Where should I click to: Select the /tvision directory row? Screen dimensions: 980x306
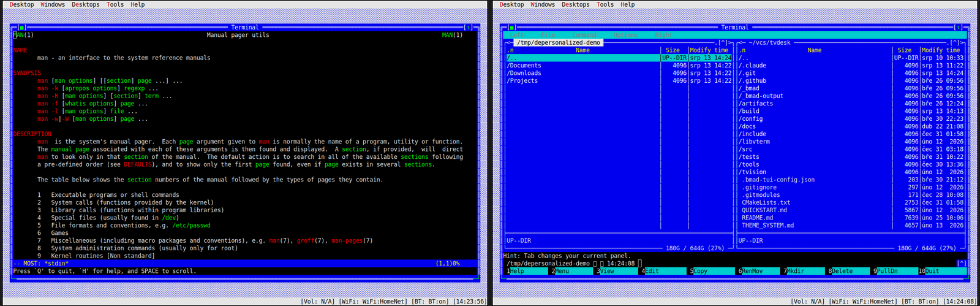point(851,172)
